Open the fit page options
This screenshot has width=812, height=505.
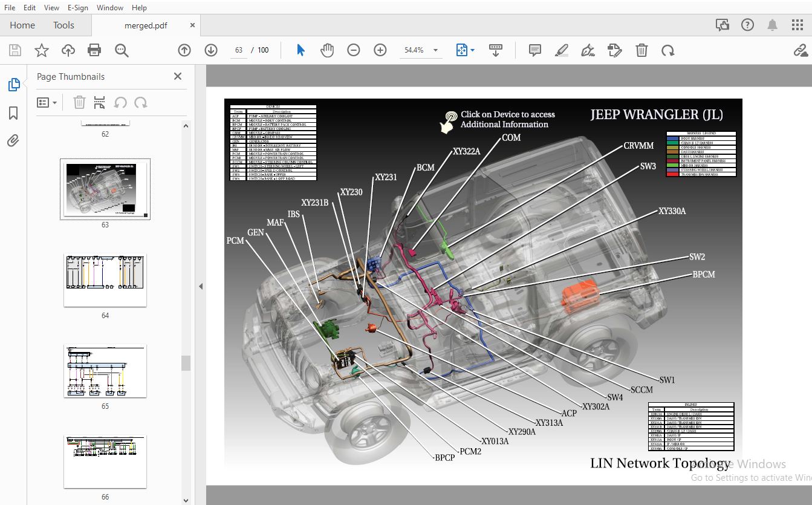[x=465, y=50]
